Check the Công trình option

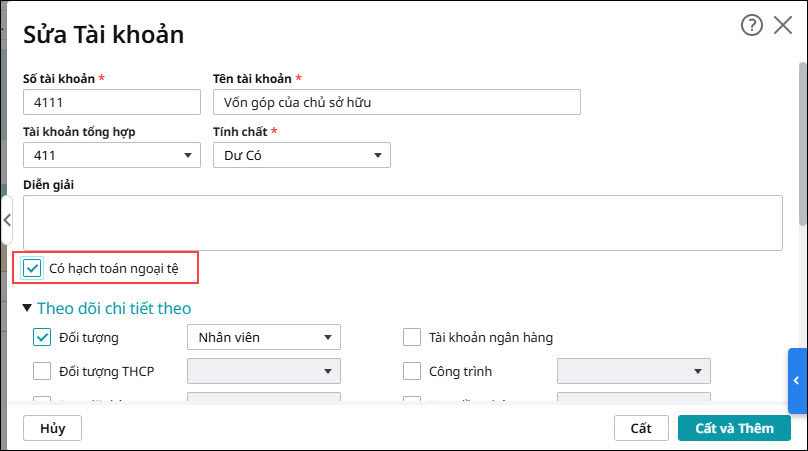pyautogui.click(x=412, y=371)
